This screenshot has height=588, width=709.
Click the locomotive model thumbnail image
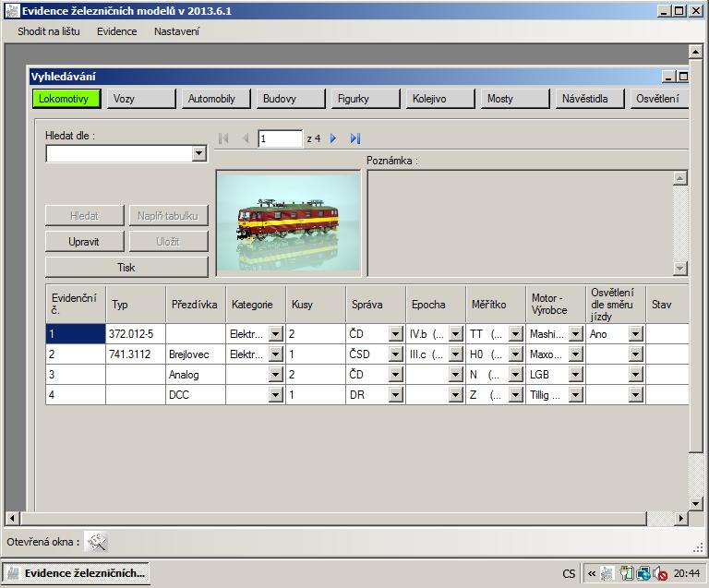[288, 223]
